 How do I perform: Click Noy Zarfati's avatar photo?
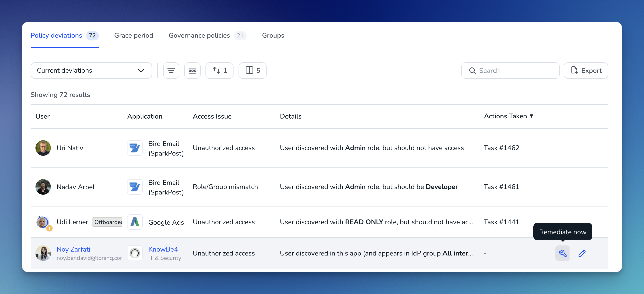point(43,253)
